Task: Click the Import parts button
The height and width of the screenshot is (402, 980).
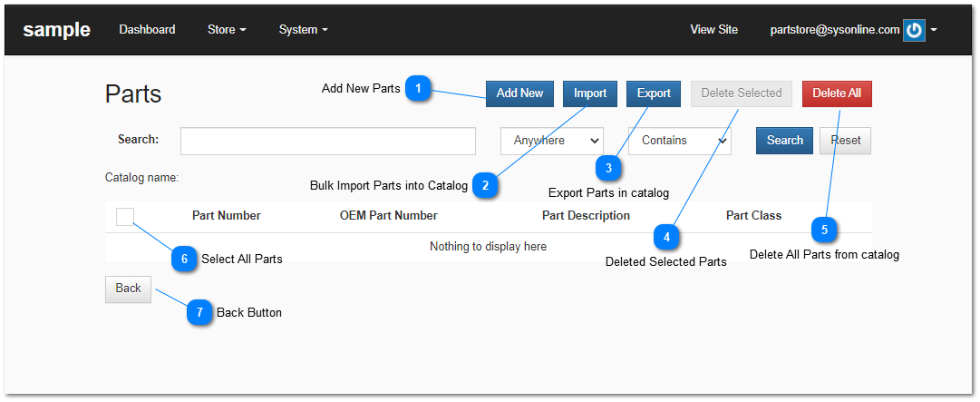Action: tap(590, 93)
